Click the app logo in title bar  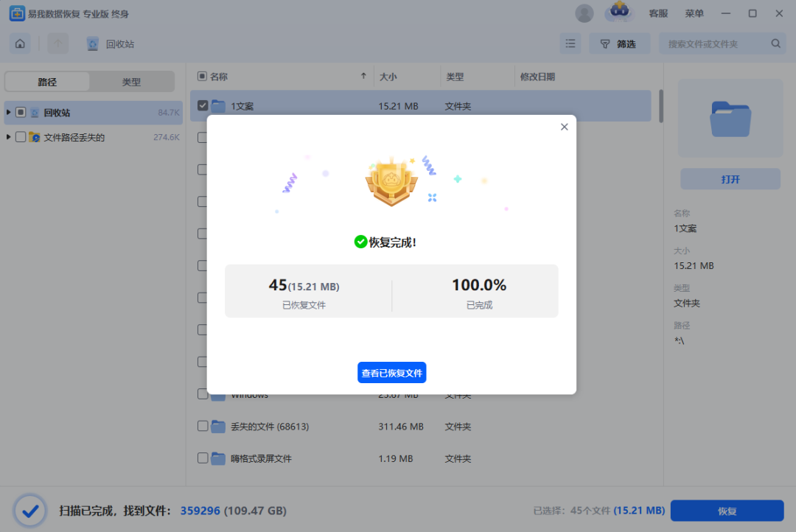(17, 14)
